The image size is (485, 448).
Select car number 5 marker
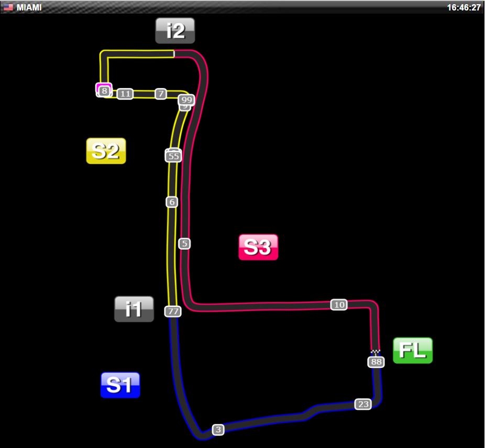point(184,244)
